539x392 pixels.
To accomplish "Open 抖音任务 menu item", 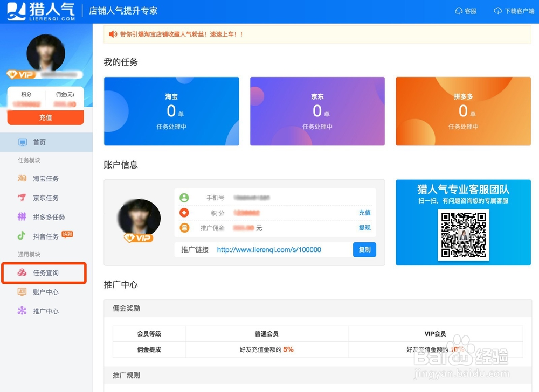I will pyautogui.click(x=46, y=236).
